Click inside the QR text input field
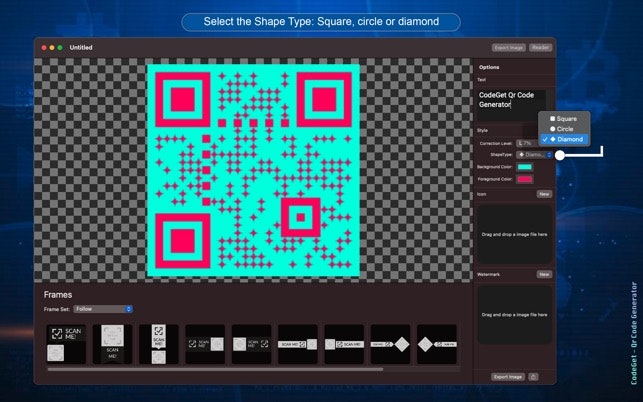The height and width of the screenshot is (402, 643). (x=511, y=105)
